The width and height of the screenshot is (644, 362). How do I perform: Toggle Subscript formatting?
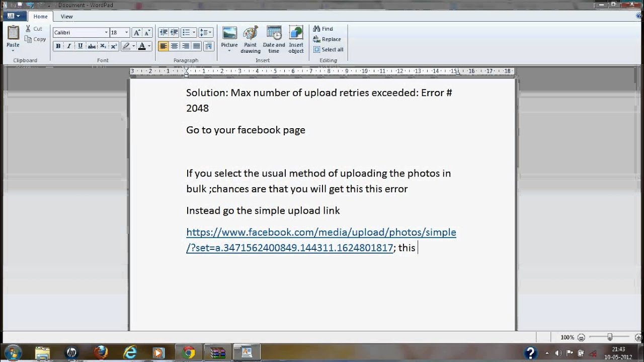[x=103, y=46]
